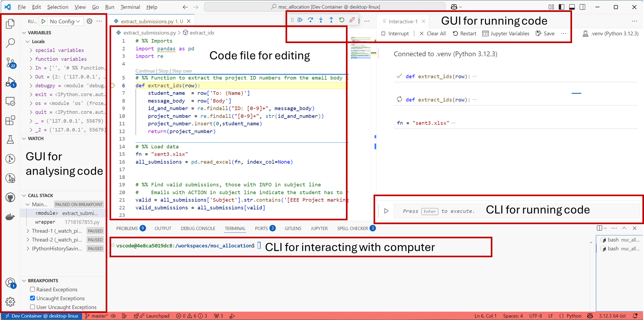Click the interactive window code input box
The width and height of the screenshot is (644, 320).
pos(482,211)
